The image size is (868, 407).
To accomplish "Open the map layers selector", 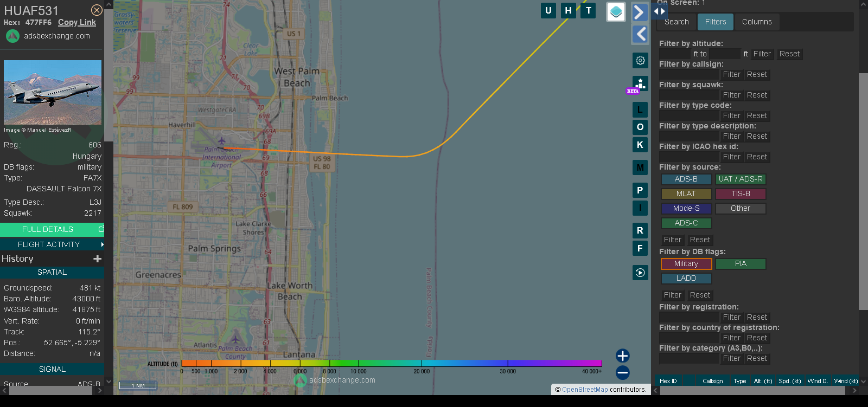I will (616, 12).
